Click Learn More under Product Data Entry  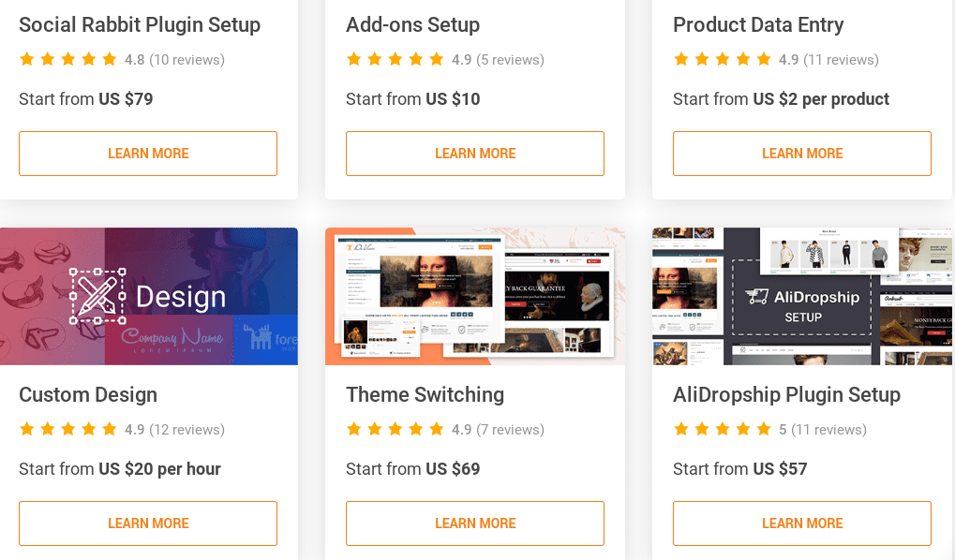[802, 154]
